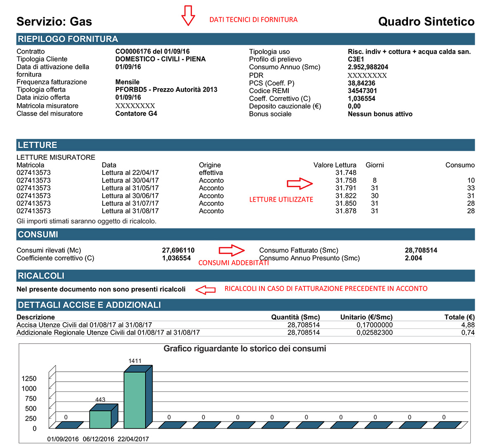Viewport: 495px width, 448px height.
Task: Click the Valore Lettura column header
Action: 335,165
